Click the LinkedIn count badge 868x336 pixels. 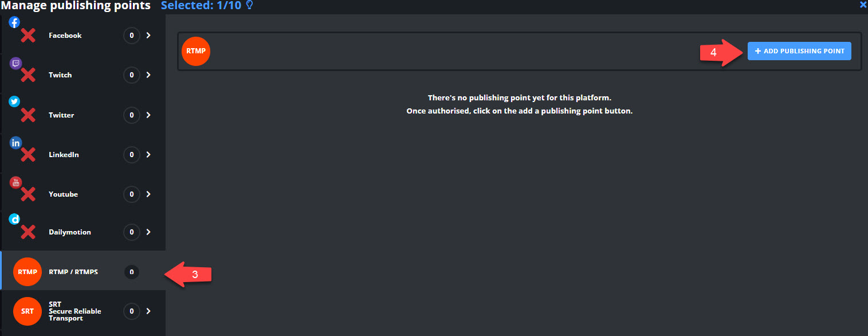tap(132, 155)
